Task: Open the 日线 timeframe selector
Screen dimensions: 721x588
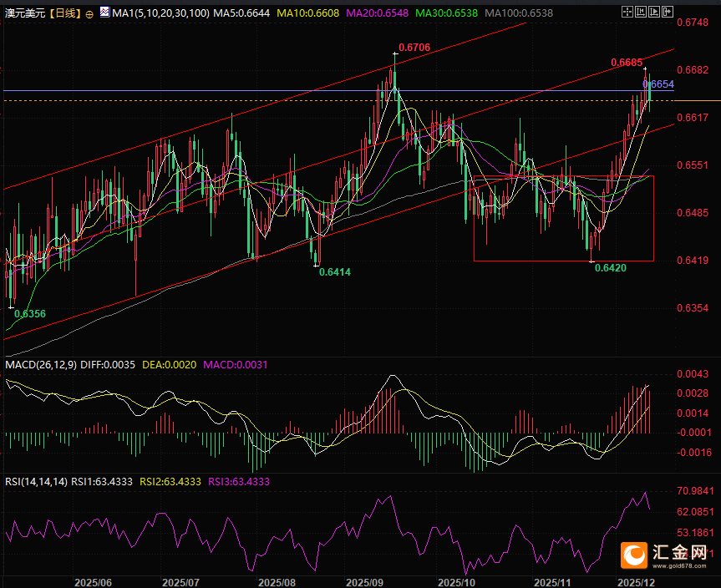Action: click(65, 14)
